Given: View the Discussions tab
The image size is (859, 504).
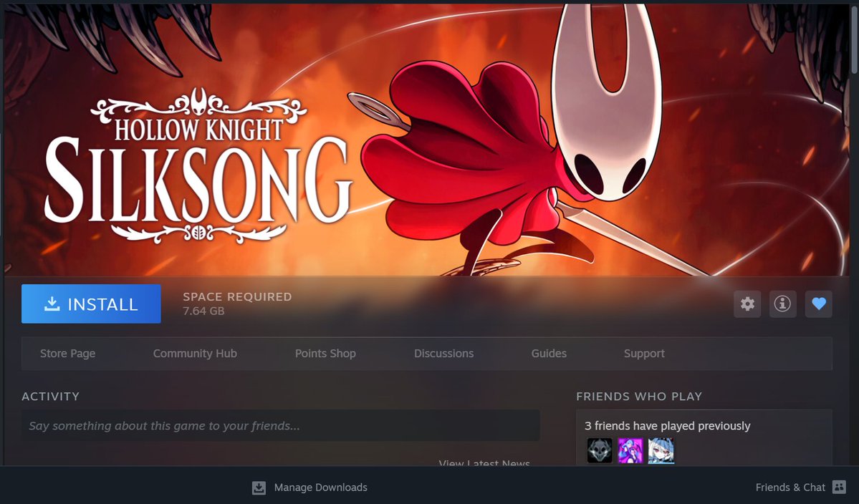Looking at the screenshot, I should [443, 354].
